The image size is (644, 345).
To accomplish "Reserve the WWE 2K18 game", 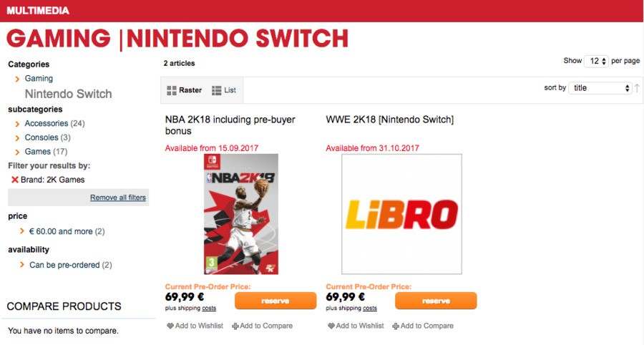I will pyautogui.click(x=436, y=301).
